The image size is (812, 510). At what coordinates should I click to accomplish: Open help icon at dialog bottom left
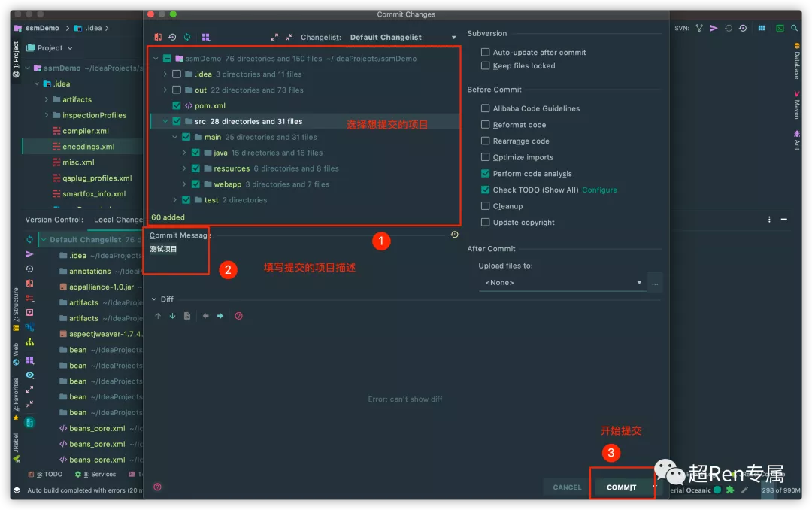[157, 487]
